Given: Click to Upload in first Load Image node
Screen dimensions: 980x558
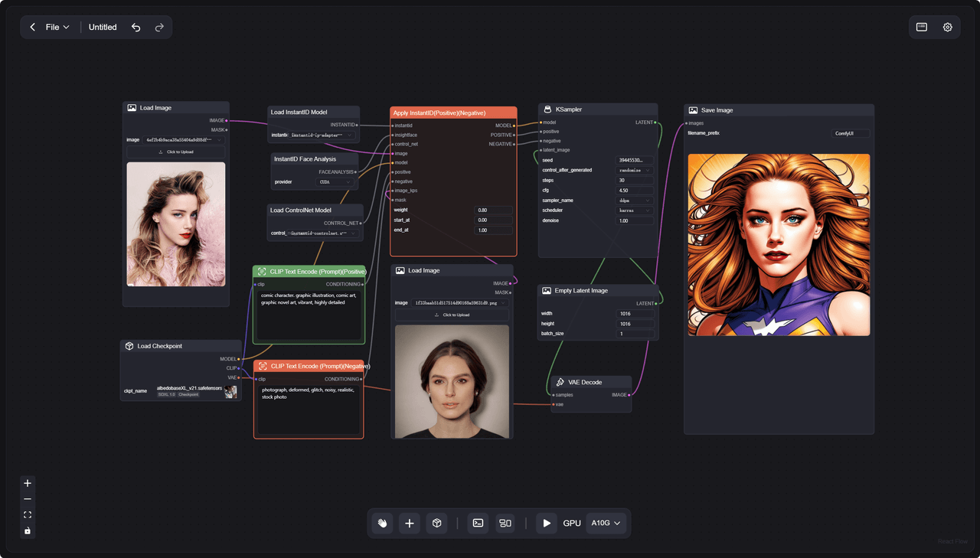Looking at the screenshot, I should (176, 152).
